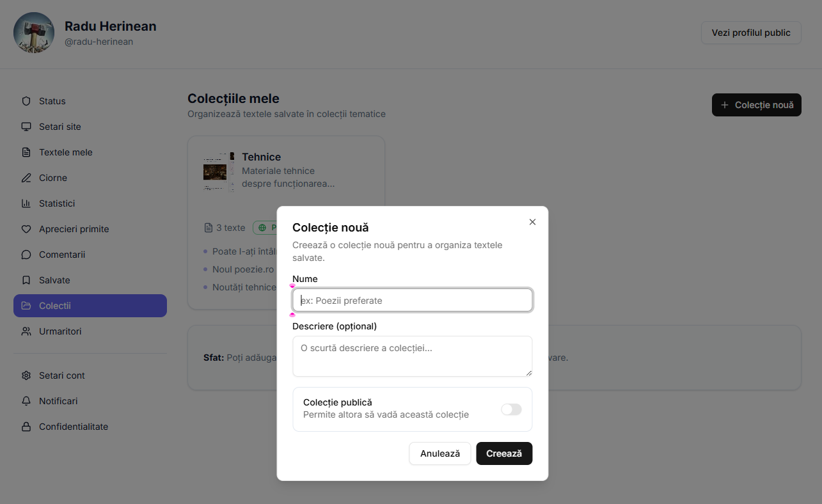Click the Ciorne pencil icon

tap(26, 178)
